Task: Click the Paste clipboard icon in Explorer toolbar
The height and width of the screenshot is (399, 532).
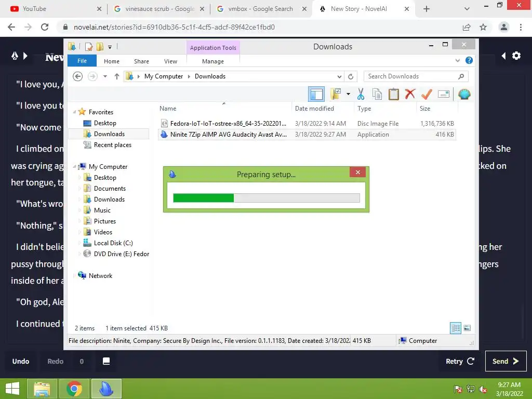Action: tap(394, 94)
